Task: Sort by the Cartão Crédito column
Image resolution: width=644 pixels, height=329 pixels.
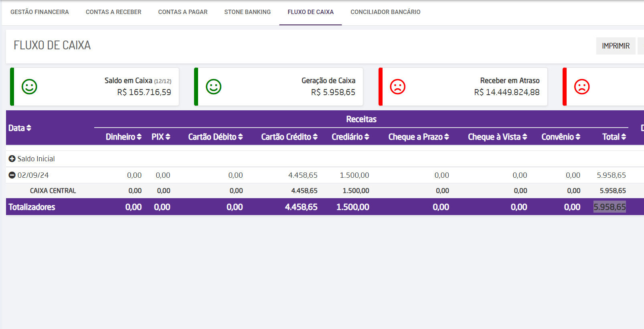Action: [315, 137]
